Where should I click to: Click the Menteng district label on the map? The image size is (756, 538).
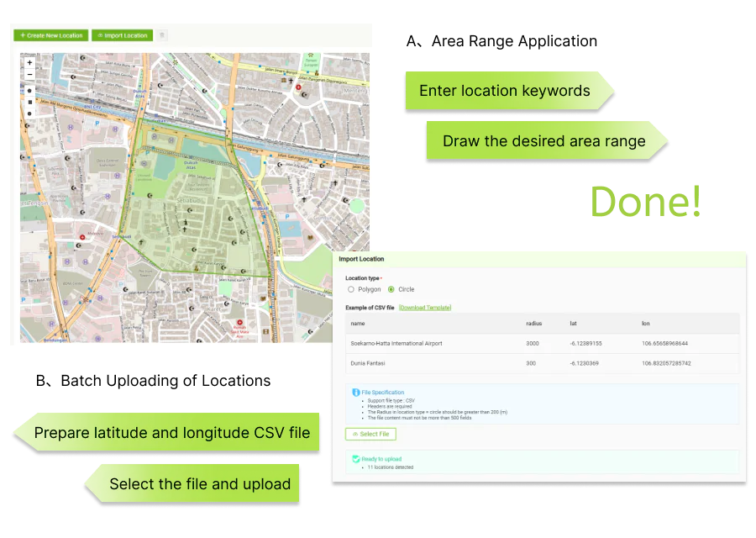[356, 91]
